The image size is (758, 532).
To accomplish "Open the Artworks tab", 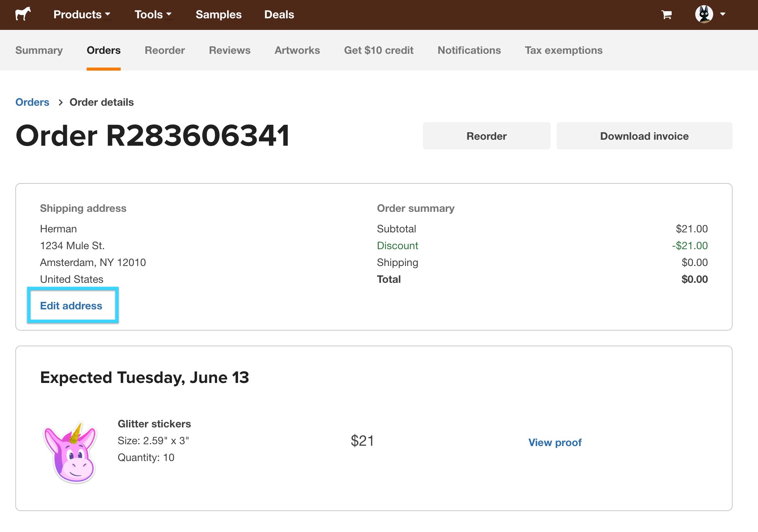I will coord(297,50).
